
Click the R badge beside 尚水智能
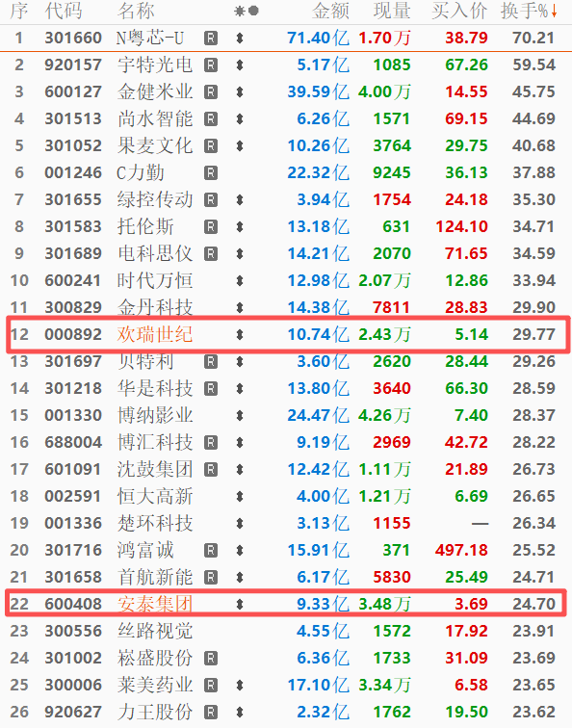[x=211, y=118]
